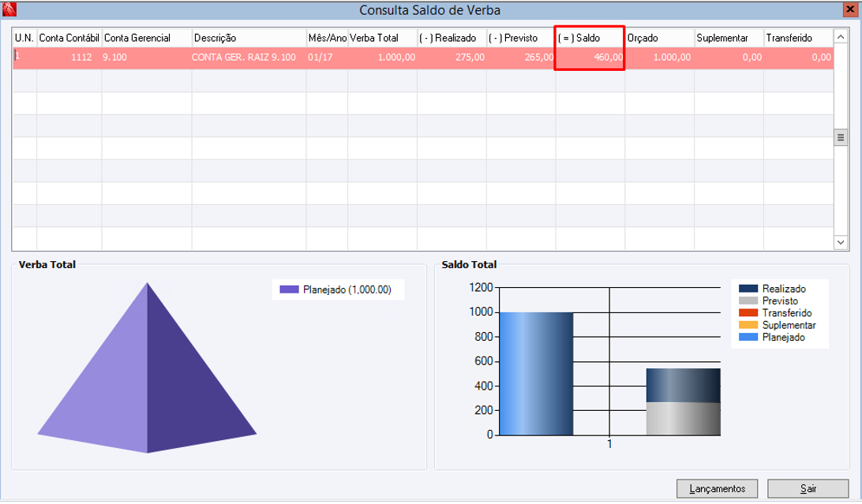Click the gray Previsto bar segment
Image resolution: width=862 pixels, height=504 pixels.
click(x=684, y=419)
